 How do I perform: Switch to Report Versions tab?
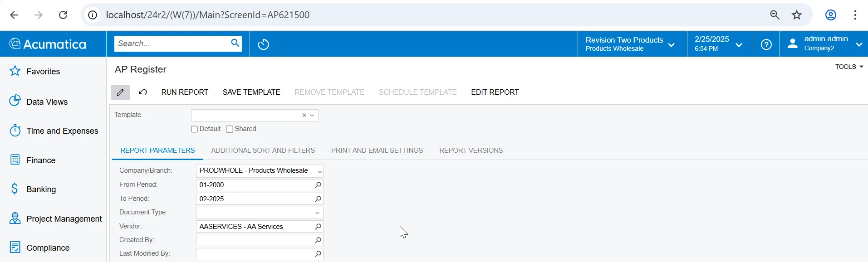[471, 150]
